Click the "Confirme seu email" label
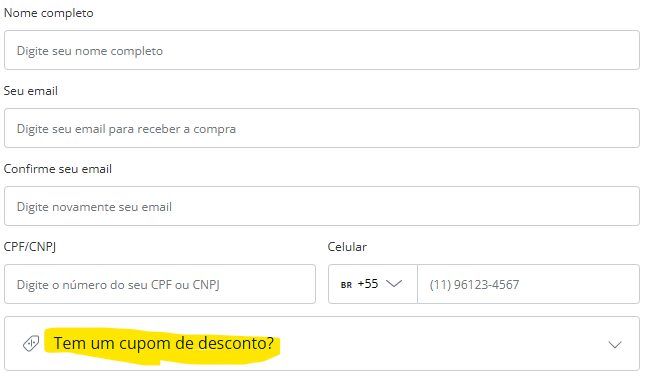Image resolution: width=650 pixels, height=377 pixels. pos(58,169)
